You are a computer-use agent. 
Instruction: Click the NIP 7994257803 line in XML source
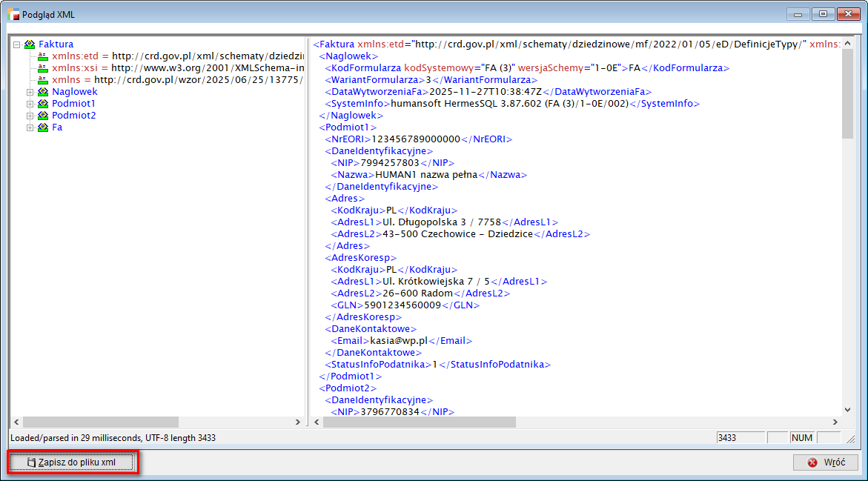pos(392,163)
